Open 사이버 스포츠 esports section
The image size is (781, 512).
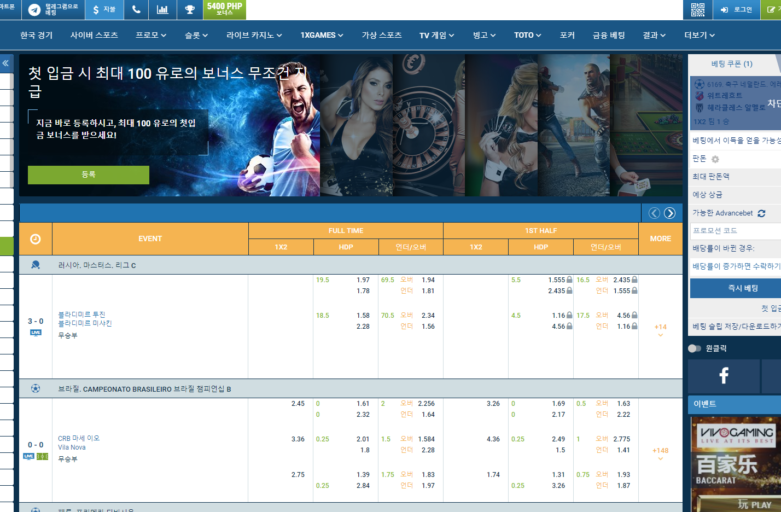tap(94, 35)
